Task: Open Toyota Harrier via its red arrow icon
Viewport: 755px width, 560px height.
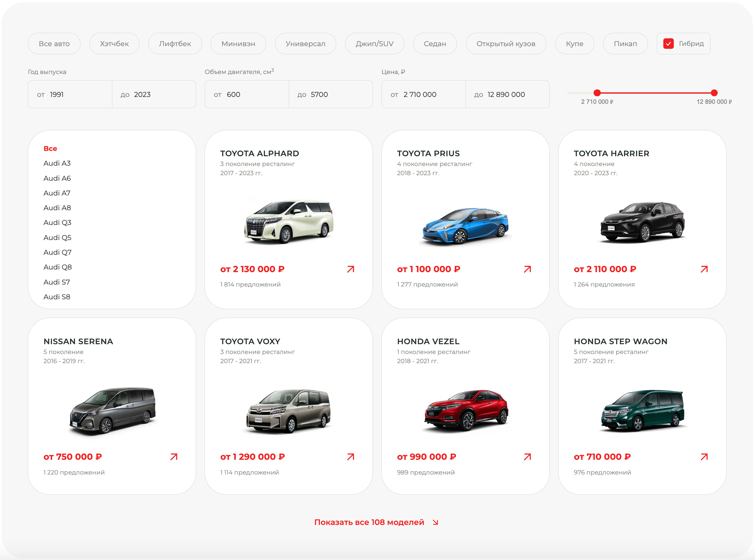Action: pyautogui.click(x=704, y=269)
